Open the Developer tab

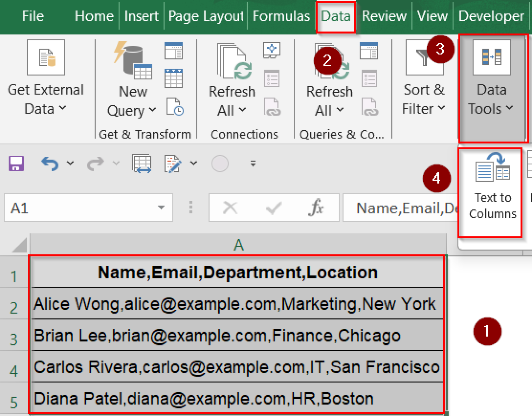[491, 16]
